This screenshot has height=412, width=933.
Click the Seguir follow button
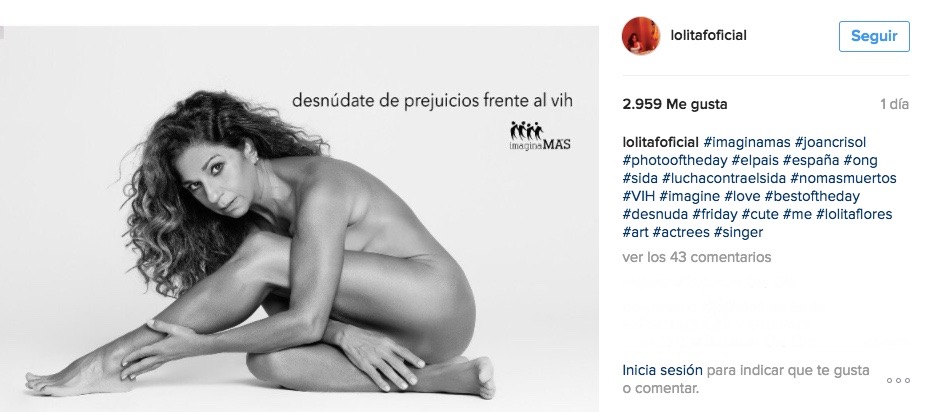click(874, 36)
